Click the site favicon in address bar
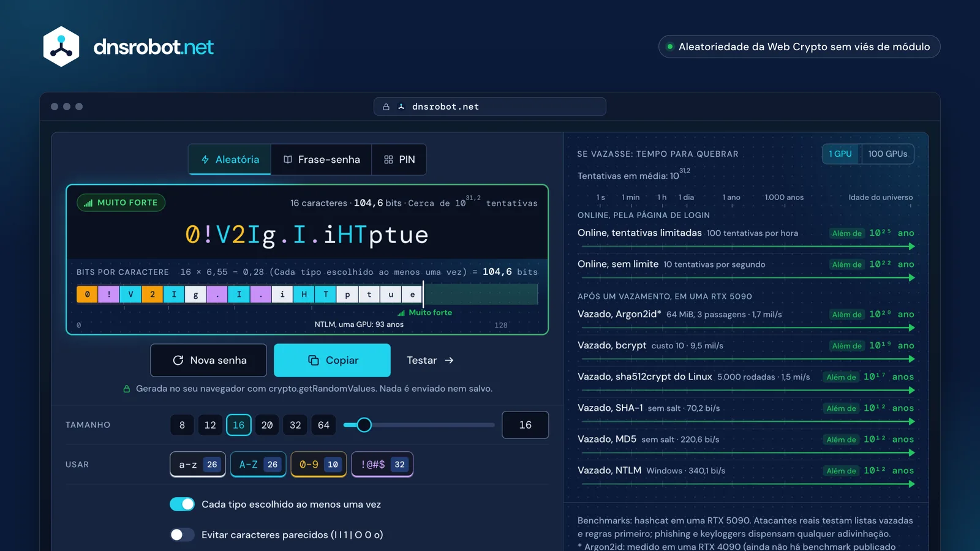Viewport: 980px width, 551px height. tap(401, 107)
